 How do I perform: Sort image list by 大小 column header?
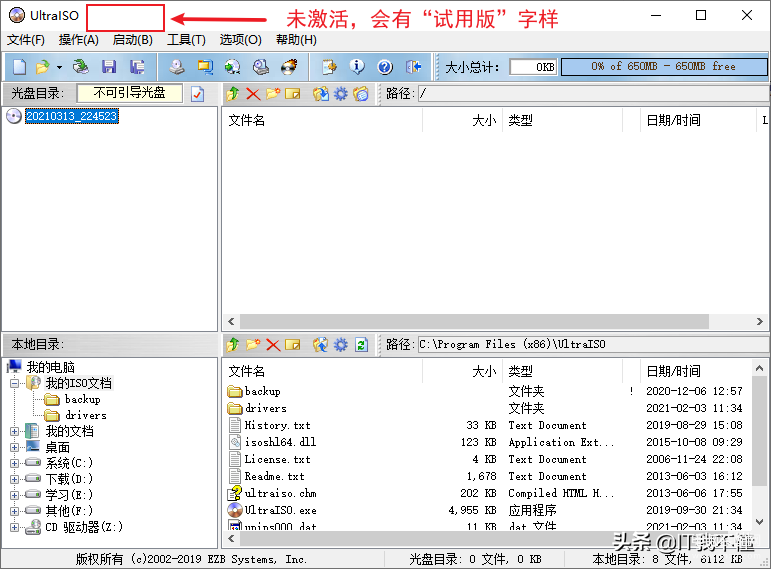click(462, 120)
